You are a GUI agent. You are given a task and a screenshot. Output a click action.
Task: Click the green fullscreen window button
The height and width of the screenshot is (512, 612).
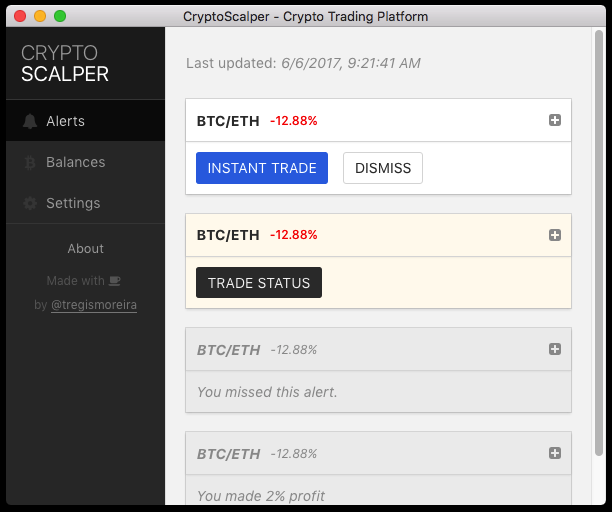click(60, 16)
